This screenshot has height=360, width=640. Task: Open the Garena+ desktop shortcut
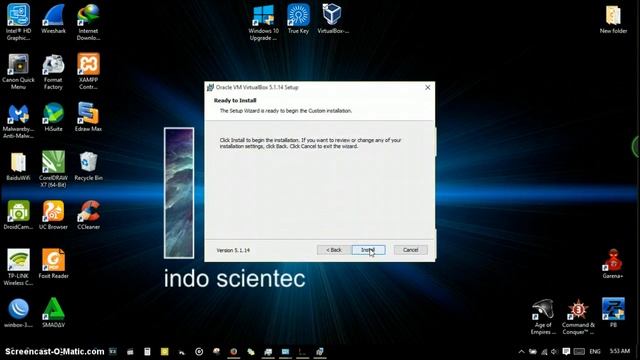pyautogui.click(x=613, y=264)
